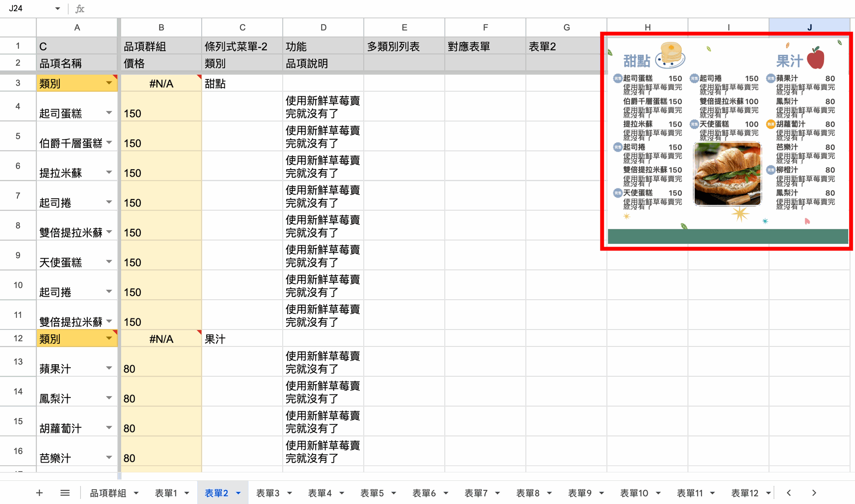Select column J header
Image resolution: width=855 pixels, height=504 pixels.
(809, 27)
